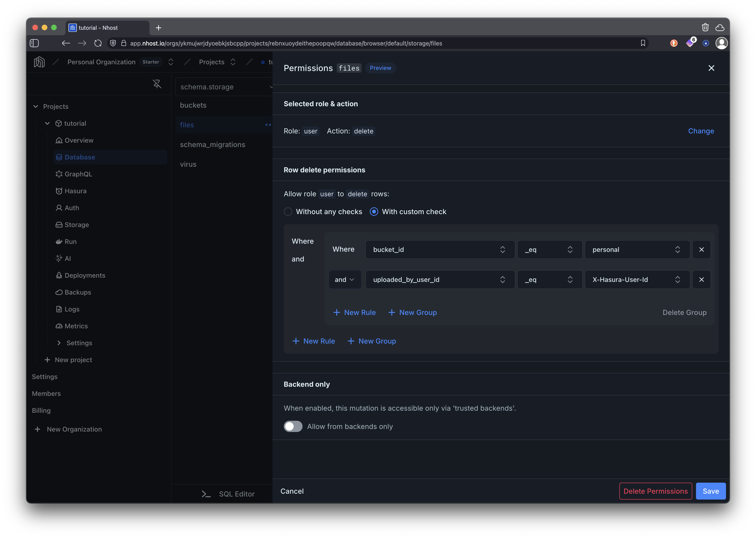
Task: Select the schema_migrations table
Action: [x=213, y=144]
